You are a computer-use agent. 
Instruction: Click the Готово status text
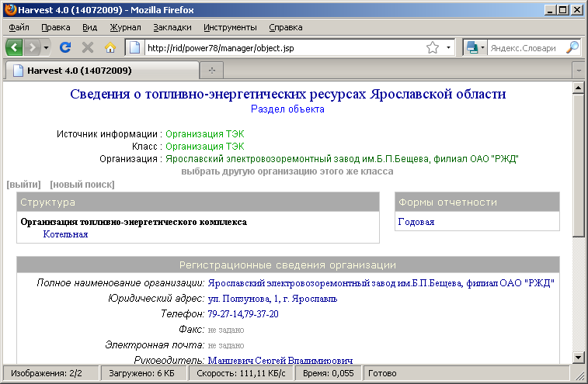point(382,373)
